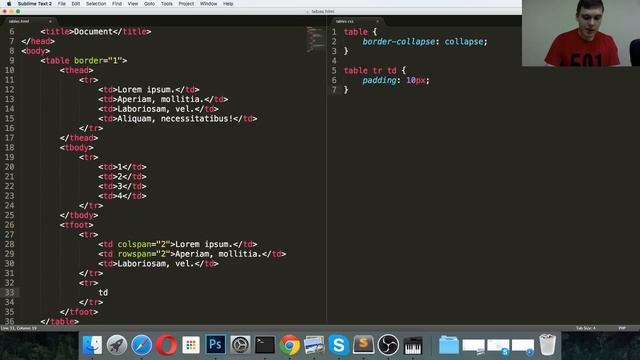Viewport: 640px width, 360px height.
Task: Open the Preview photo app in dock
Action: (314, 345)
